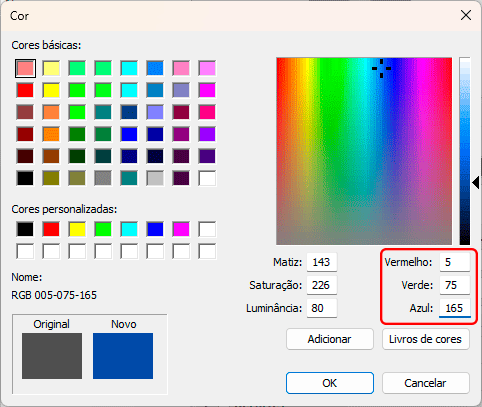Click the luminance slider arrow marker
Screen dimensions: 482x407
coord(476,182)
